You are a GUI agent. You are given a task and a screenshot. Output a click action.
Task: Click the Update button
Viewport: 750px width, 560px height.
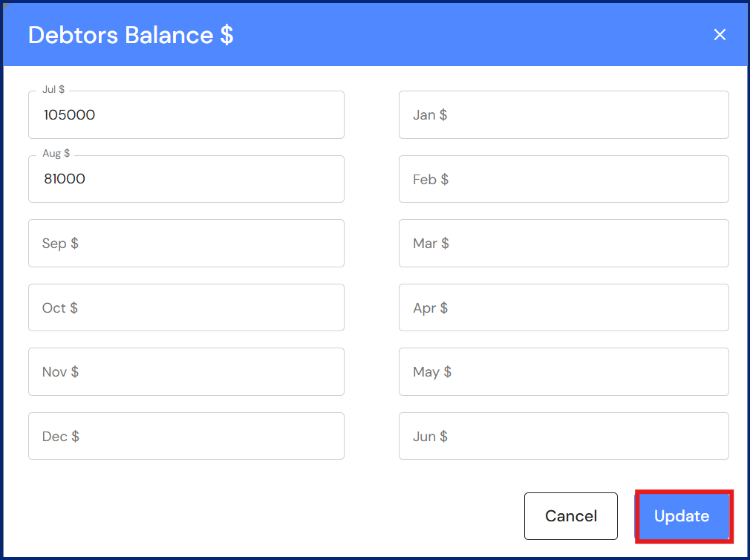click(682, 516)
